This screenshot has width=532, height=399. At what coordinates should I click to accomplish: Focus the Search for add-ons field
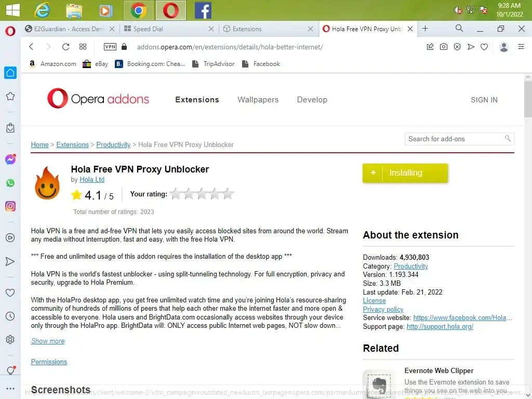tap(459, 139)
